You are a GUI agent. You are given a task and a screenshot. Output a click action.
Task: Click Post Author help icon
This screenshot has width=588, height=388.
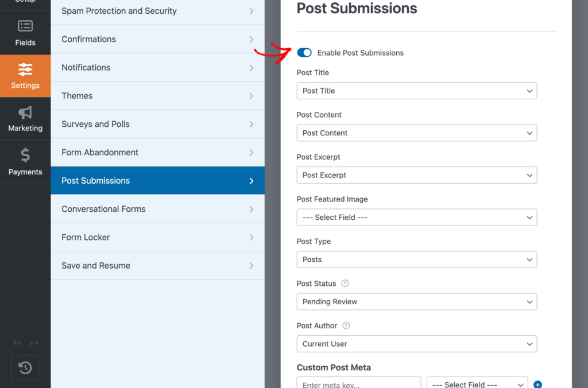(346, 325)
